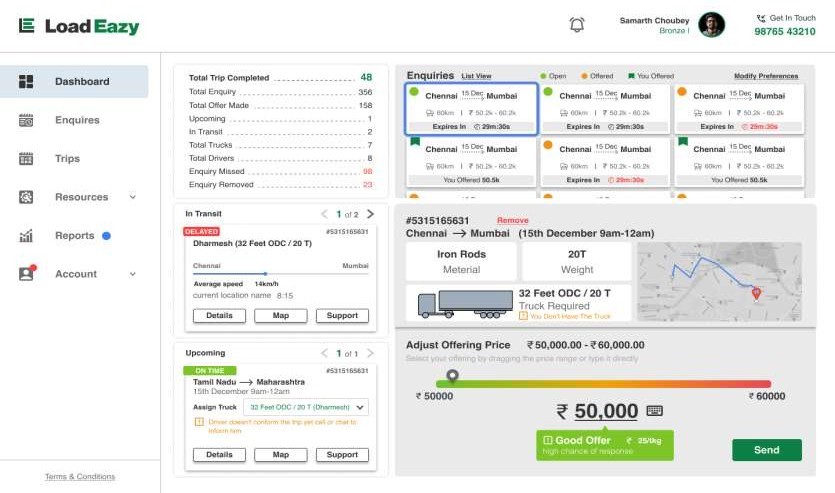Send the price offer
Screen dimensions: 835x493
tap(767, 450)
